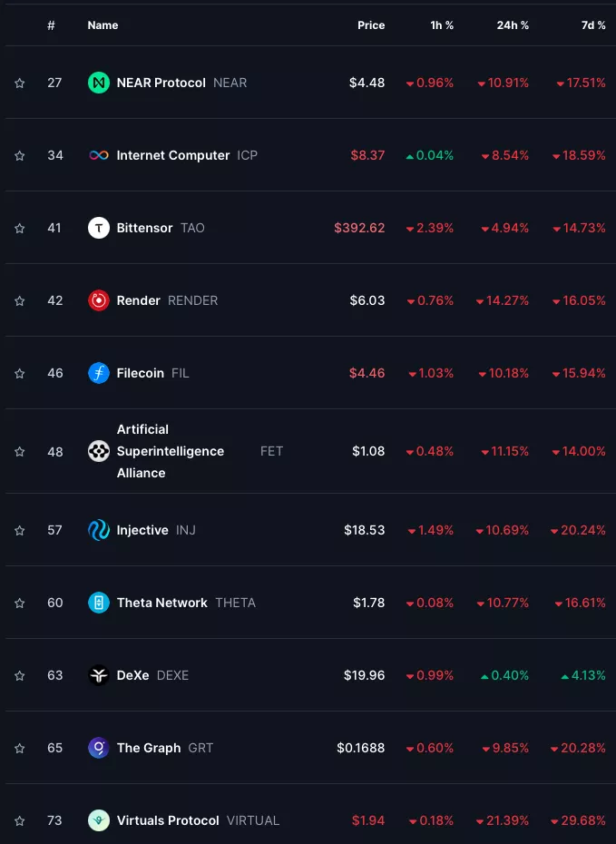
Task: Click DeXe green 7d change 4.13%
Action: click(x=583, y=675)
